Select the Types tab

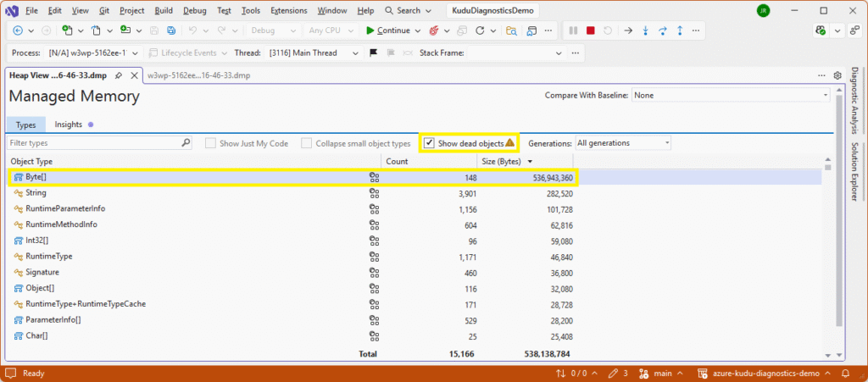pyautogui.click(x=26, y=125)
